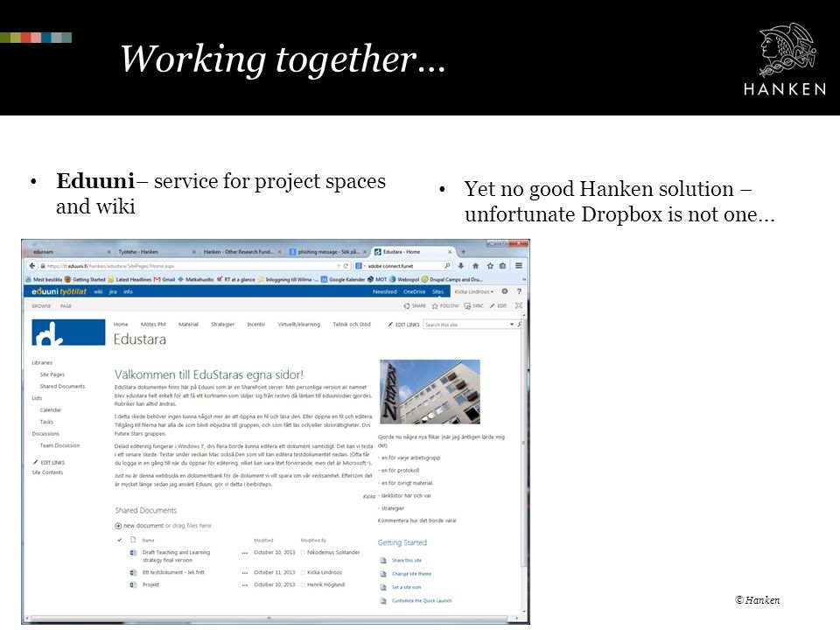Switch to Hanken - Other Research Fund tab

pyautogui.click(x=241, y=251)
